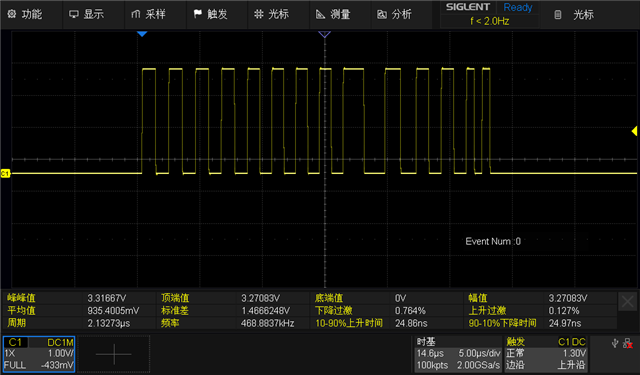Viewport: 640px width, 375px height.
Task: Open the 显示 (Display) menu
Action: click(x=93, y=14)
